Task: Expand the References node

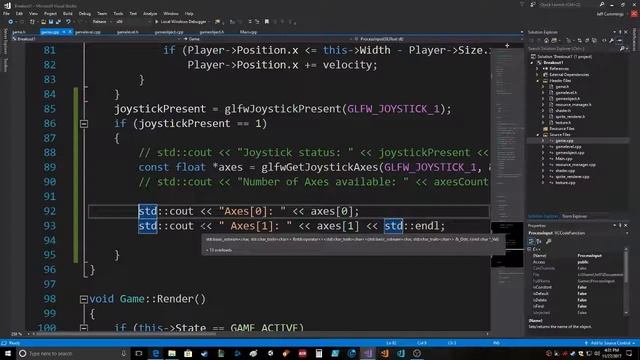Action: pos(538,69)
